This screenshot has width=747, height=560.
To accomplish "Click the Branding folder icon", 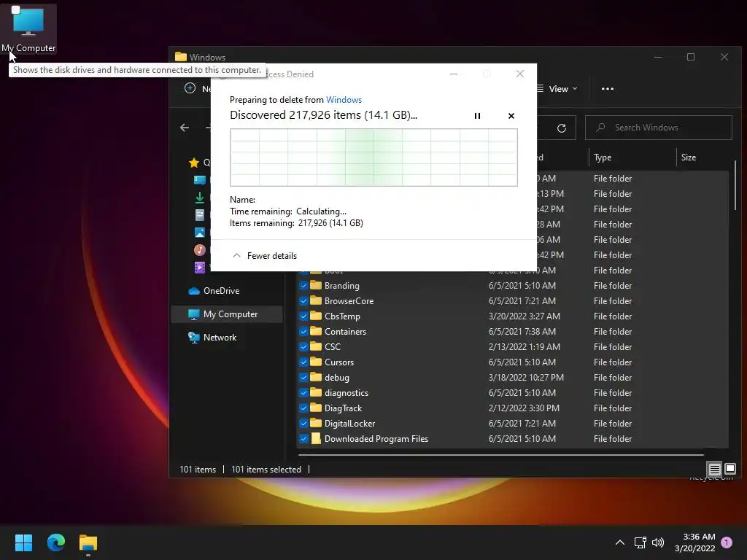I will 316,285.
